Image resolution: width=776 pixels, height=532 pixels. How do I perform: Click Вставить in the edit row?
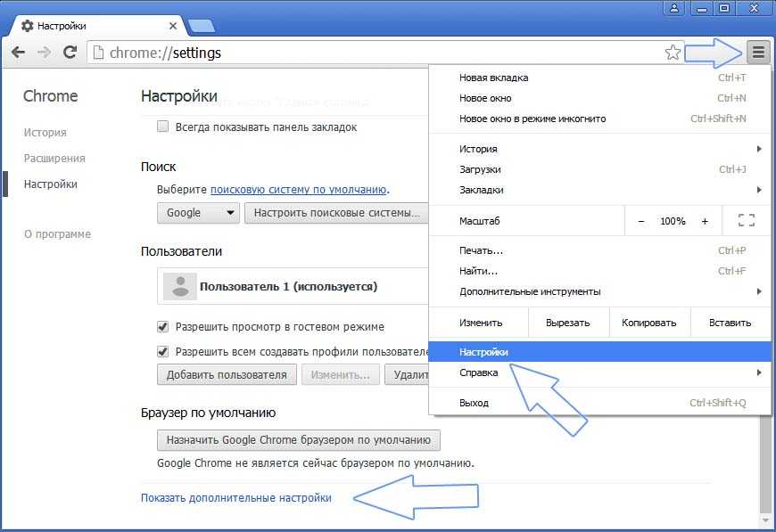coord(730,323)
